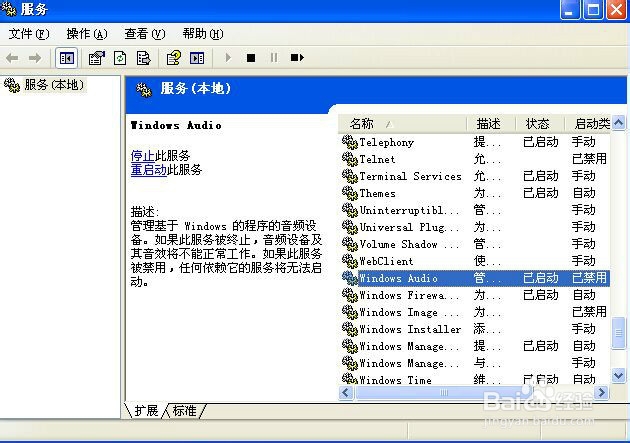This screenshot has height=443, width=630.
Task: Click the 停止 service link
Action: click(143, 155)
